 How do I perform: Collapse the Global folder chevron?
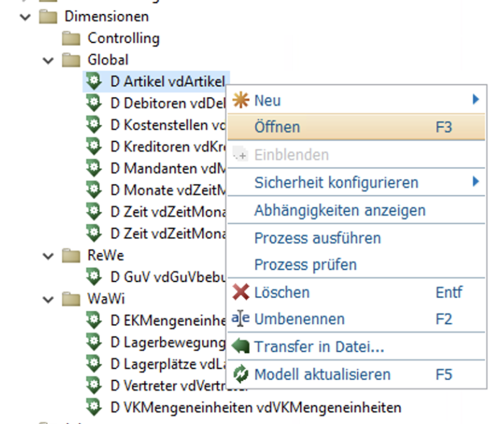pos(48,60)
